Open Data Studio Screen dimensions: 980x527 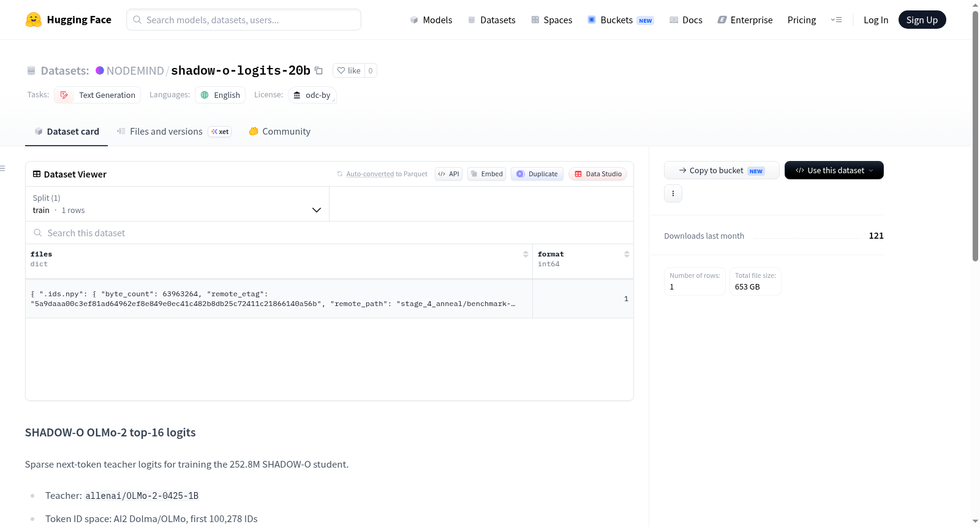[598, 174]
